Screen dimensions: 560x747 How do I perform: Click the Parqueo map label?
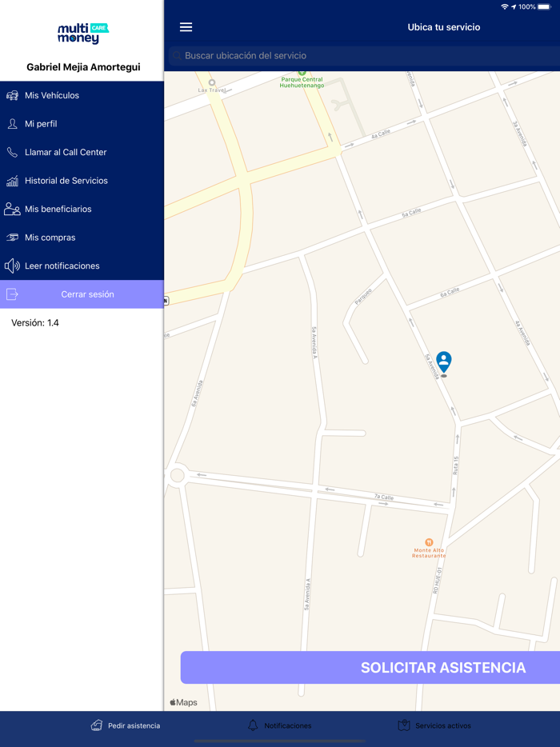(362, 297)
